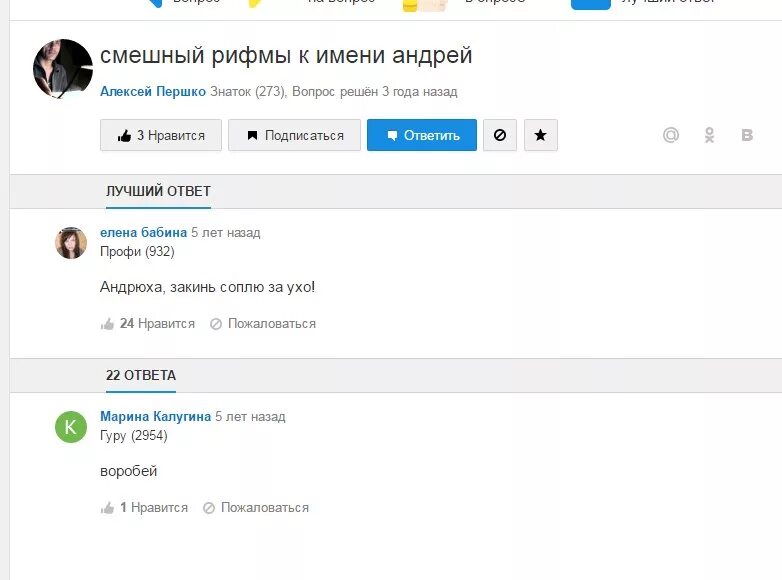Screen dimensions: 782x580
Task: Click the answer text Андрюха, закинь соплю за ухо!
Action: coord(207,287)
